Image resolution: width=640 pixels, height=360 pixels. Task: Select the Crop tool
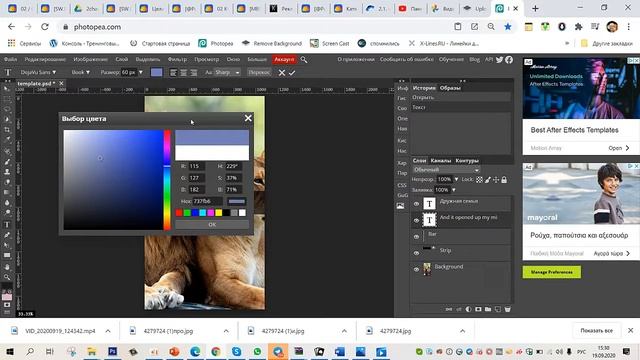pyautogui.click(x=7, y=130)
